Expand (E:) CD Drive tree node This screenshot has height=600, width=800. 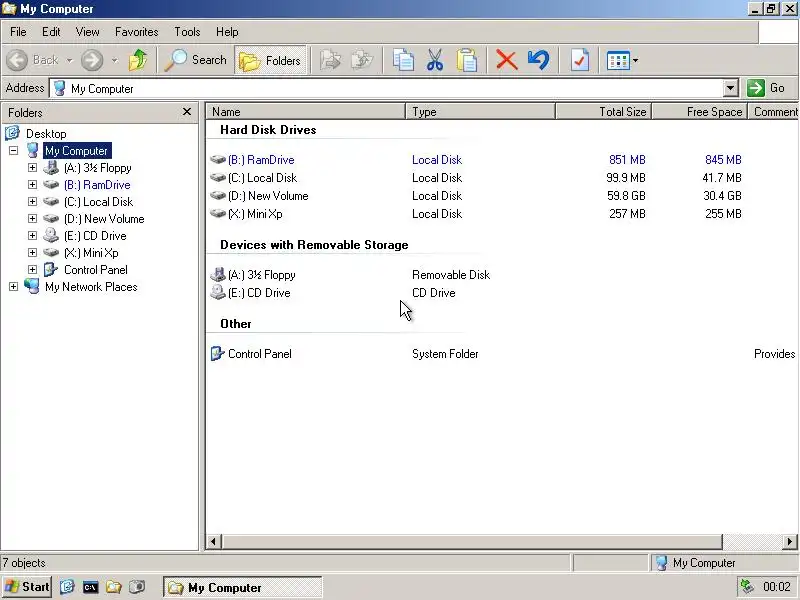point(32,235)
